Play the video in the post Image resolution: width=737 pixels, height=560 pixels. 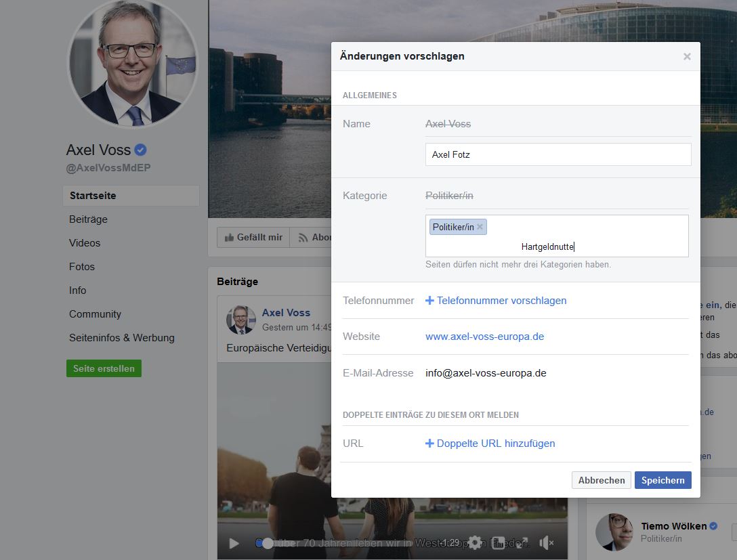pyautogui.click(x=234, y=544)
